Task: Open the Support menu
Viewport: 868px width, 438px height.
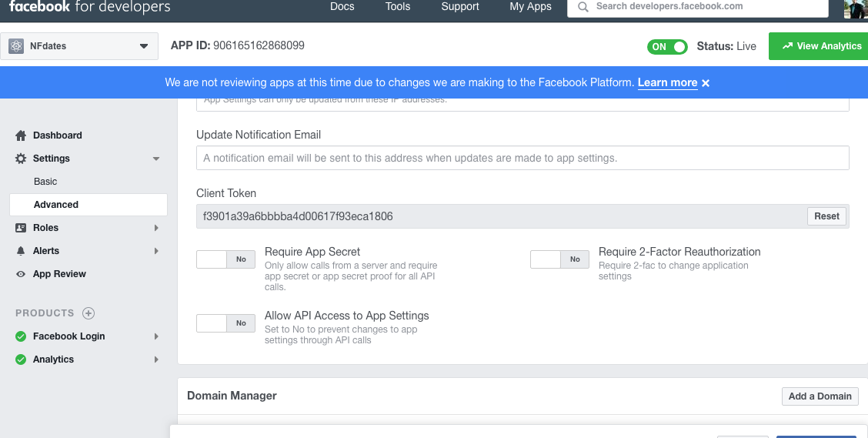Action: point(460,7)
